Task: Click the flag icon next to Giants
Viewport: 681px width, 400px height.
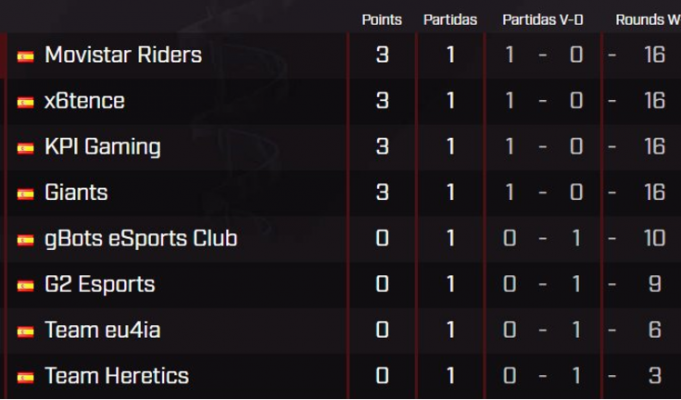Action: pyautogui.click(x=26, y=194)
